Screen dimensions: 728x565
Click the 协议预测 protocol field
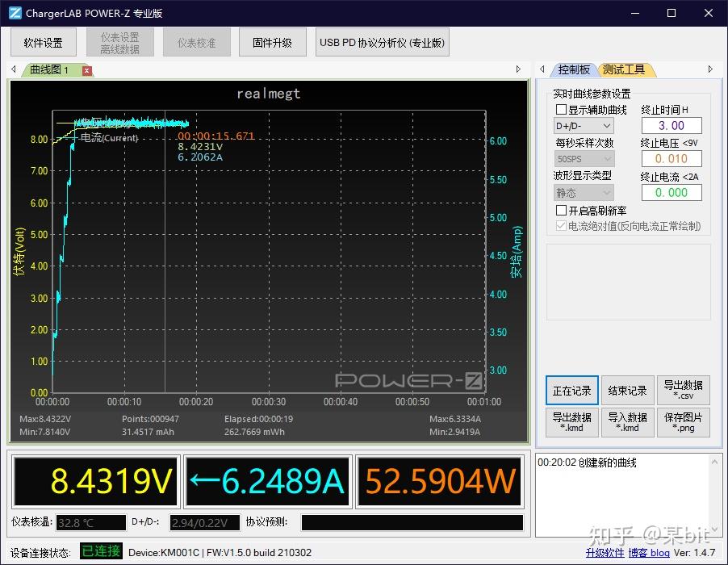(x=412, y=523)
